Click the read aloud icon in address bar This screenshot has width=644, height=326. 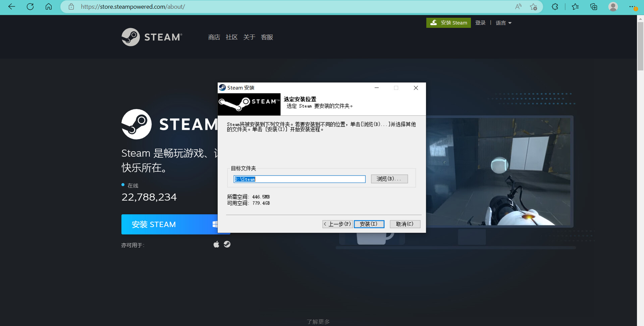point(518,7)
